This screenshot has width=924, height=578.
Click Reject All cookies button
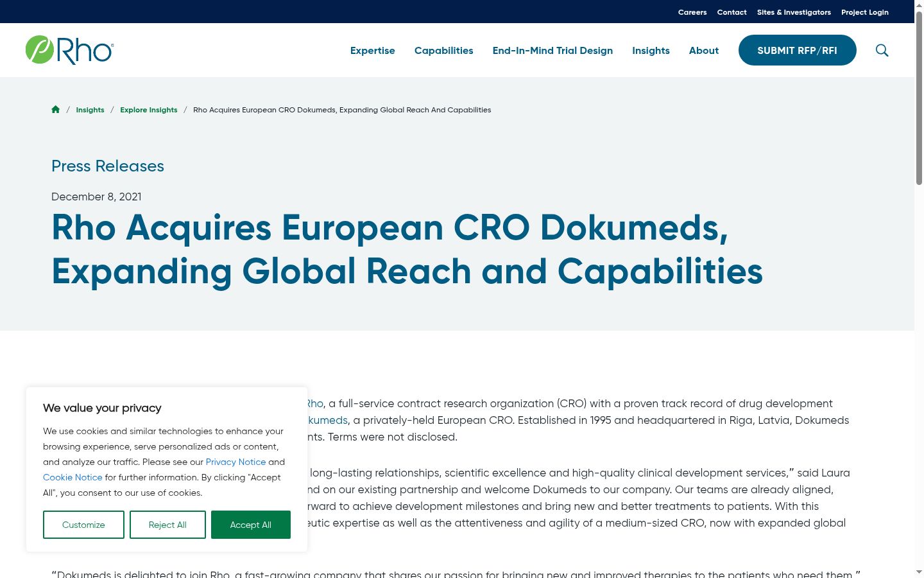(x=167, y=525)
